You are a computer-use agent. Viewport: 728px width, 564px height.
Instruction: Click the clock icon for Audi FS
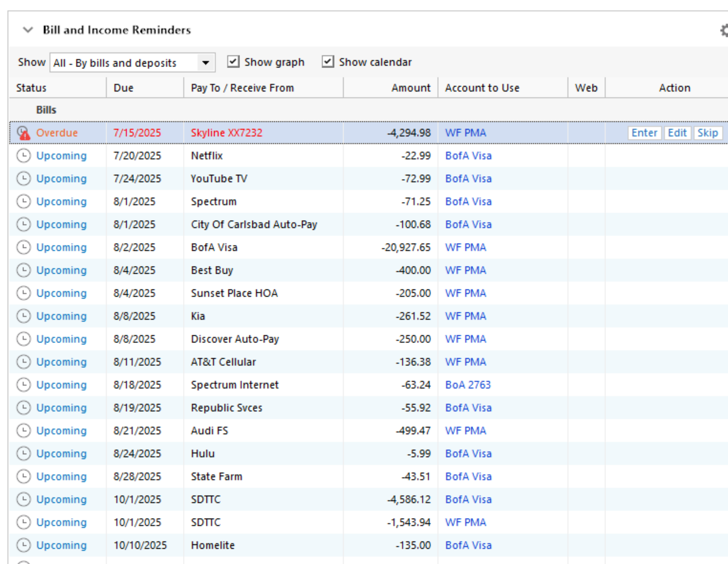[24, 431]
